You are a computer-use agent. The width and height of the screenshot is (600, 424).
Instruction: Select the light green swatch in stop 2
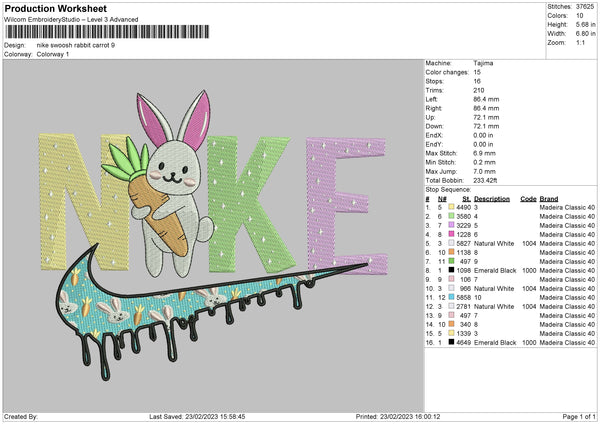click(452, 216)
